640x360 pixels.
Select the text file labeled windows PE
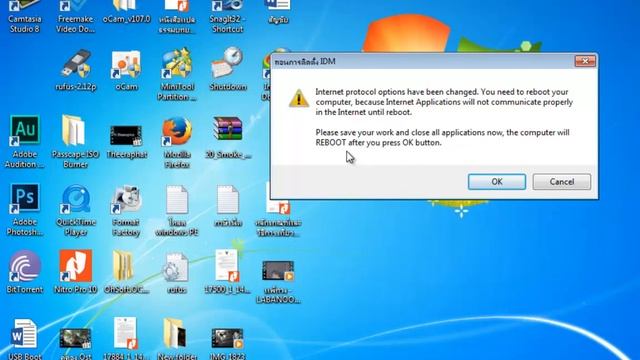coord(177,210)
